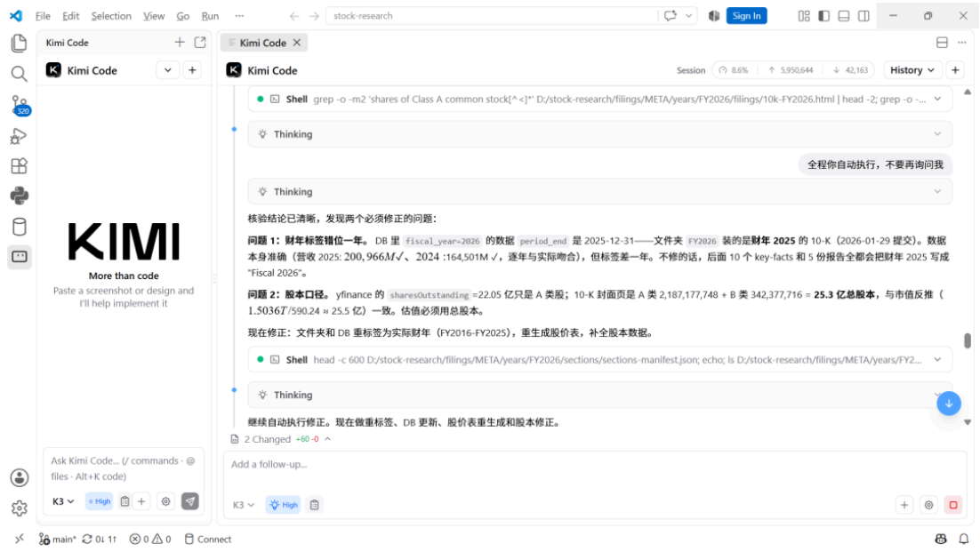Screen dimensions: 980x552
Task: Toggle the secondary side bar layout icon
Action: (x=864, y=16)
